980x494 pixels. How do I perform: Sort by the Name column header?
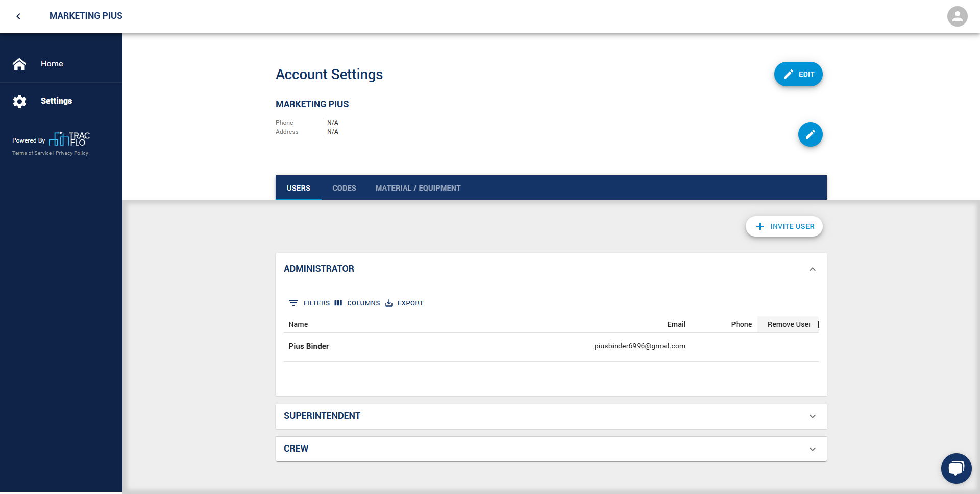(298, 324)
